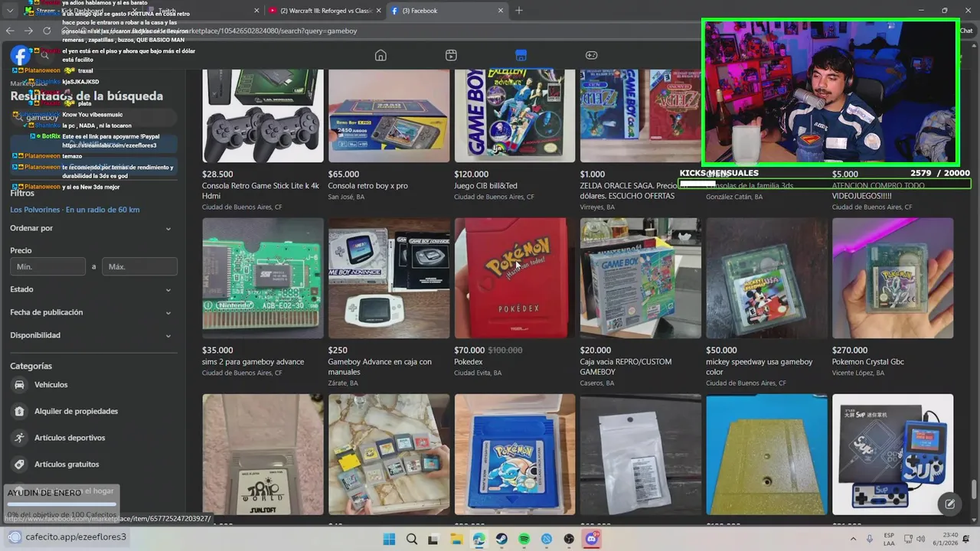
Task: Switch to the Kick Dashboard tab
Action: point(80,11)
